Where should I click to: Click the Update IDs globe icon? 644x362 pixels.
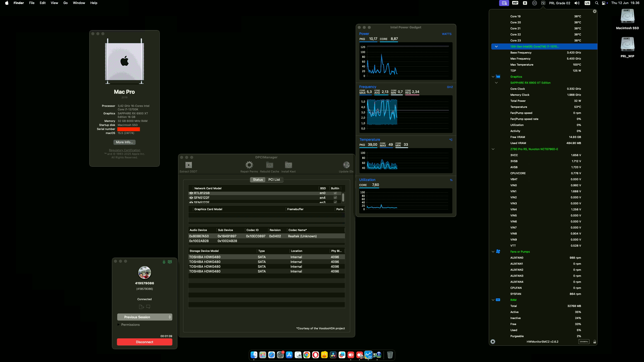coord(346,165)
